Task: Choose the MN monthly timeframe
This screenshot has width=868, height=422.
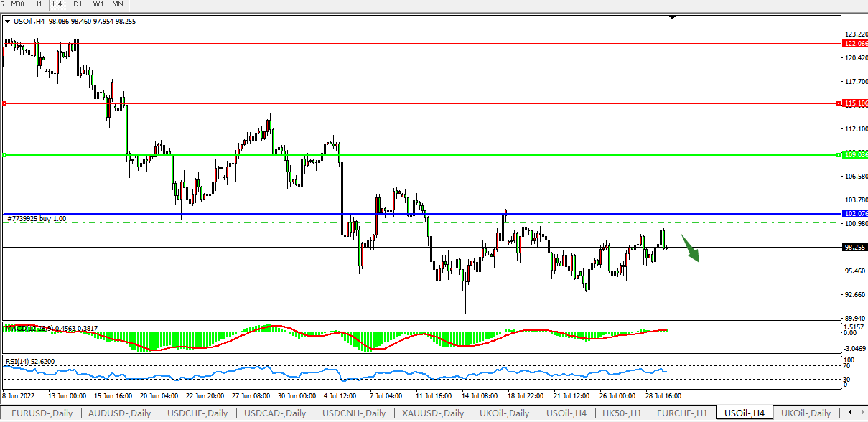Action: [118, 4]
